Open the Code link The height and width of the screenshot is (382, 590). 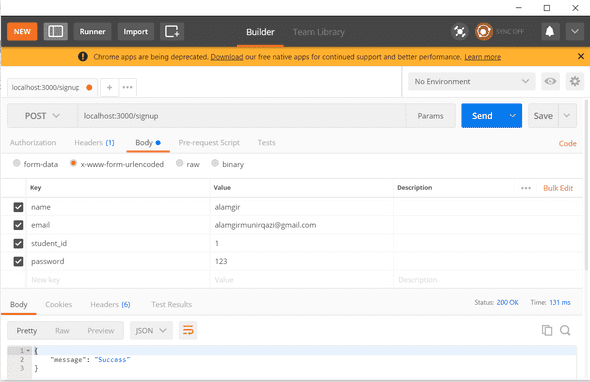tap(567, 143)
